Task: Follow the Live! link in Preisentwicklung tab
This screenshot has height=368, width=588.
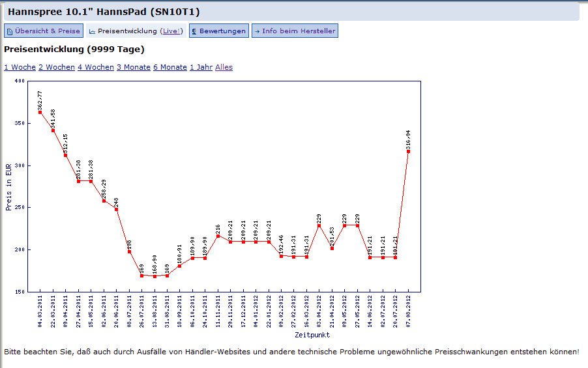Action: coord(171,31)
